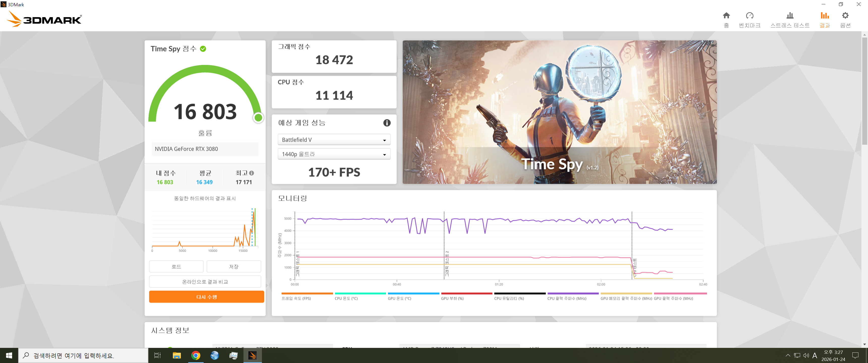Open Chrome from the Windows taskbar
868x363 pixels.
(196, 355)
